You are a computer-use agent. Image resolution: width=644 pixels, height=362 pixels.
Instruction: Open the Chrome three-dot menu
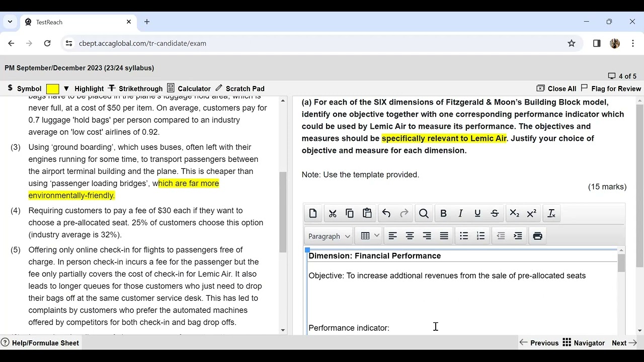[633, 43]
